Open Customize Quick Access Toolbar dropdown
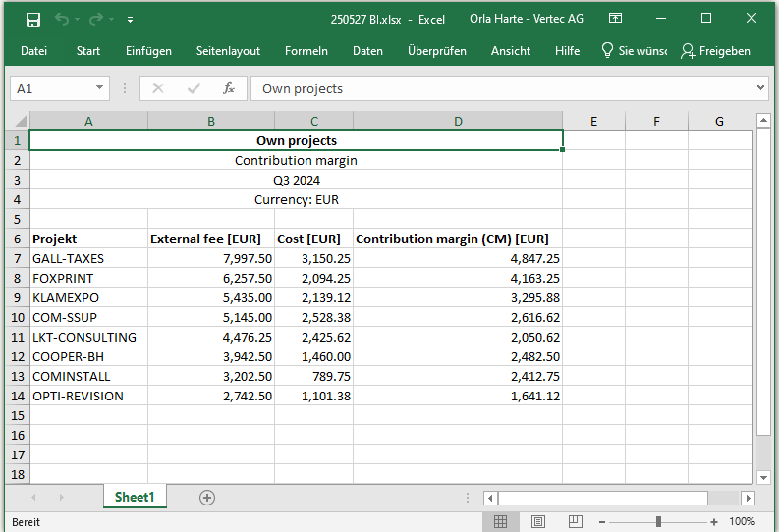Viewport: 779px width, 532px height. coord(131,19)
